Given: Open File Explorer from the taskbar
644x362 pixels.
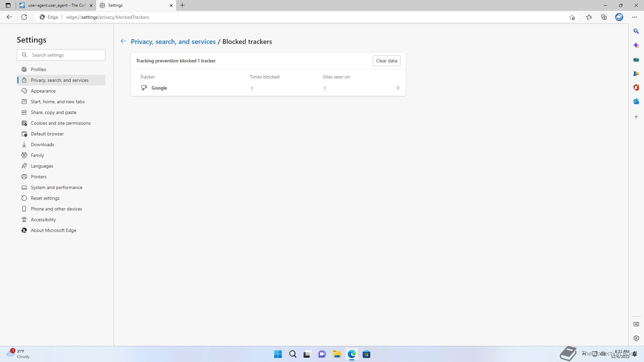Looking at the screenshot, I should point(337,354).
